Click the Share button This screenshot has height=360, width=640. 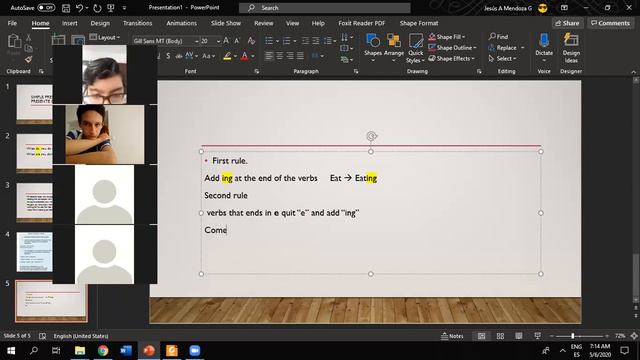tap(568, 23)
